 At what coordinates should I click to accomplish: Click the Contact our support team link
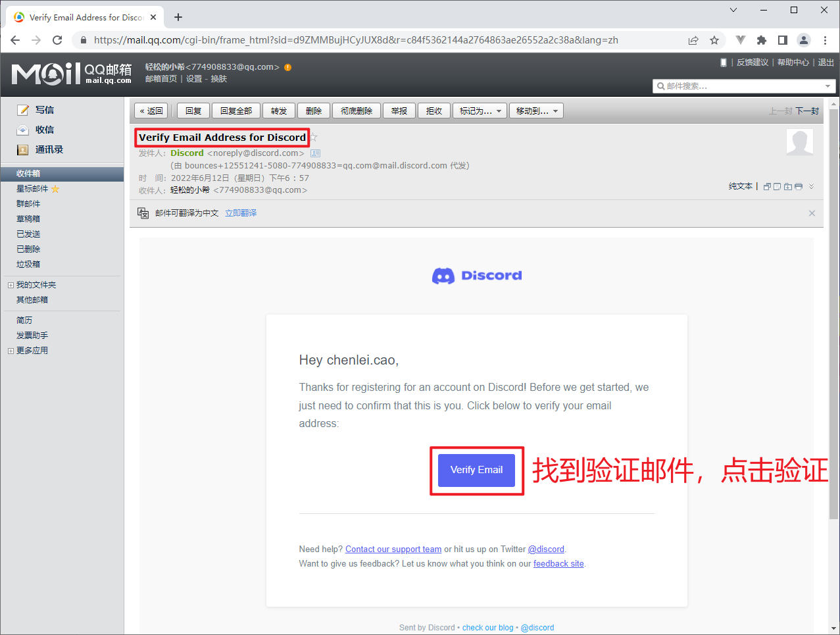393,549
